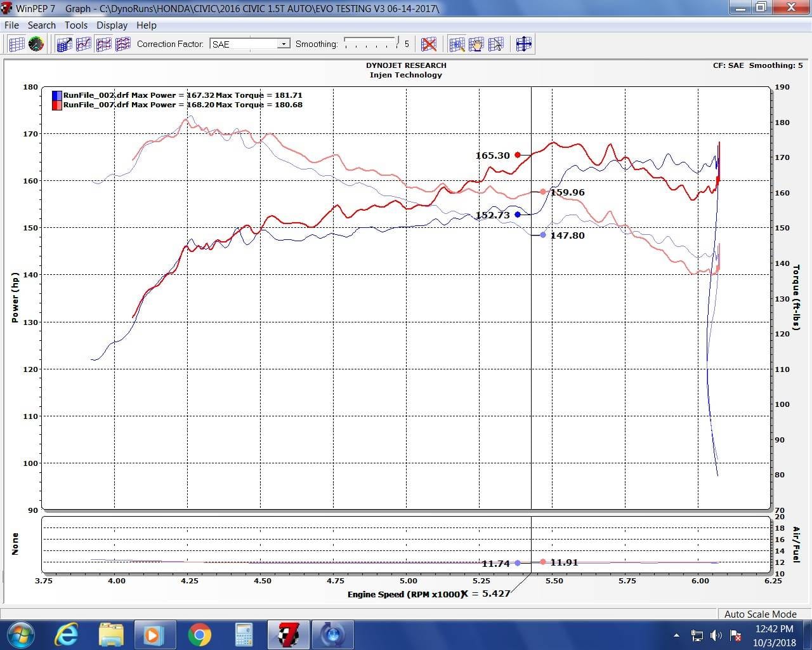
Task: Toggle the red RunFile_007.drf legend swatch
Action: coord(56,104)
